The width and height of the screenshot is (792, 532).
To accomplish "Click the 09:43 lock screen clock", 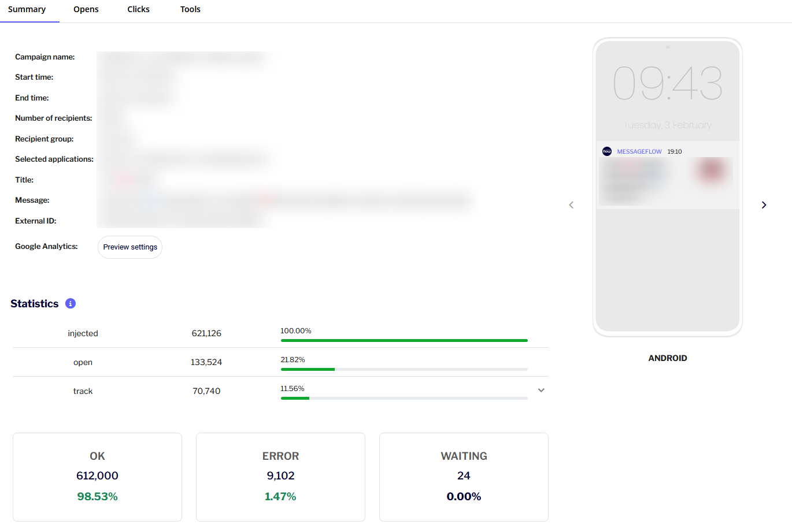I will point(667,84).
